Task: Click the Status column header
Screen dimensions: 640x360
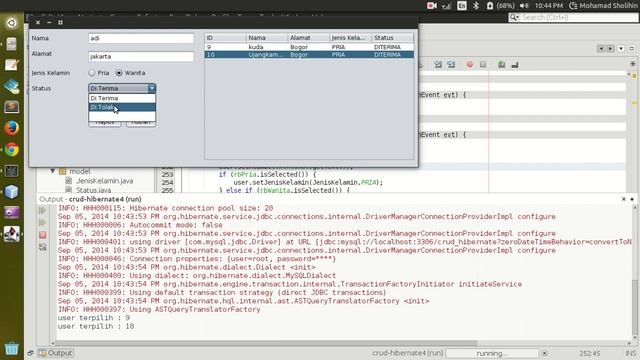Action: [x=392, y=38]
